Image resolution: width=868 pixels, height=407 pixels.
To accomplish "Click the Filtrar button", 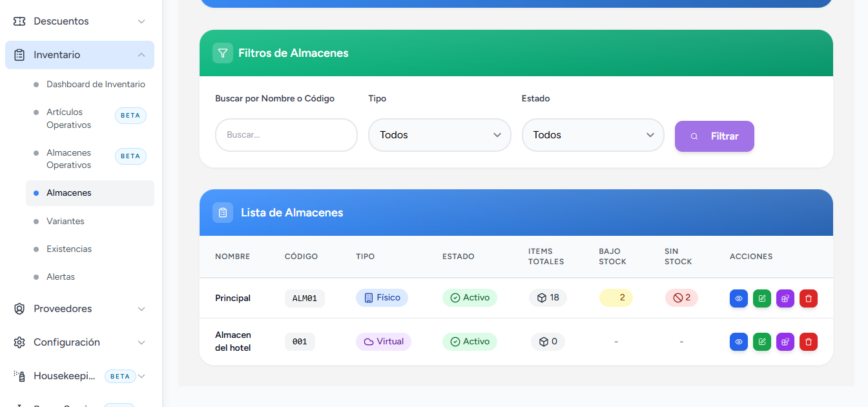I will click(x=714, y=136).
